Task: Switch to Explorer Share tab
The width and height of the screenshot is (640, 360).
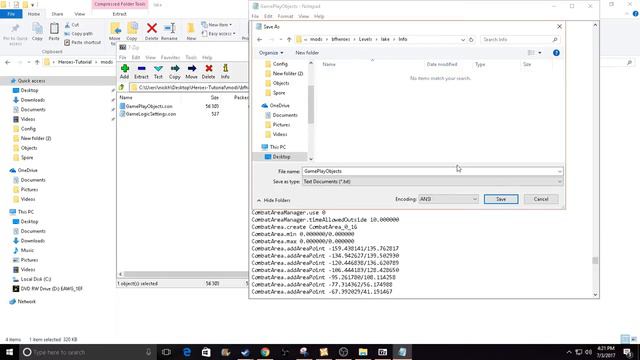Action: pyautogui.click(x=57, y=14)
